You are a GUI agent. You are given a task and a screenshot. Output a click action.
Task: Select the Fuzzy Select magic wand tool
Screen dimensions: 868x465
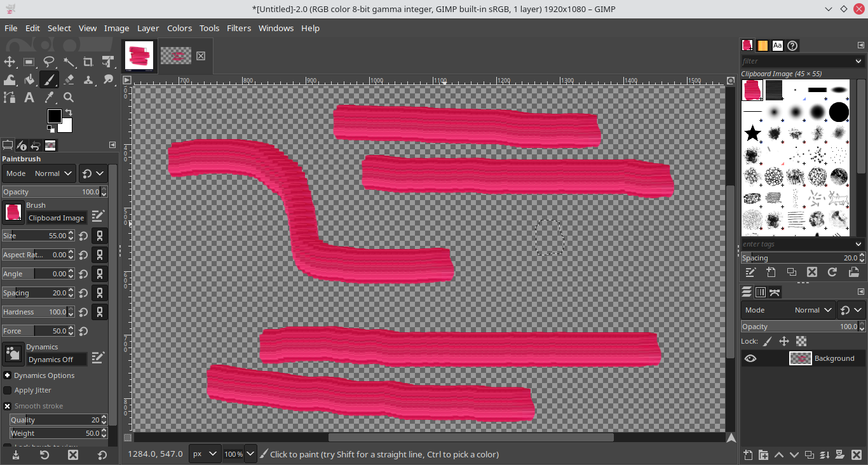[69, 62]
